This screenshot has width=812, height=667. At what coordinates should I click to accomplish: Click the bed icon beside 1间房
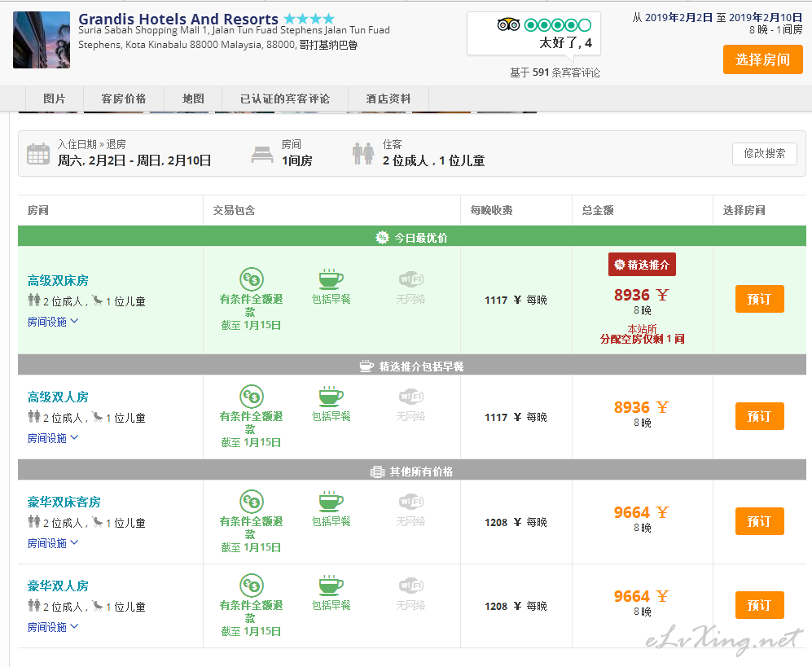262,154
